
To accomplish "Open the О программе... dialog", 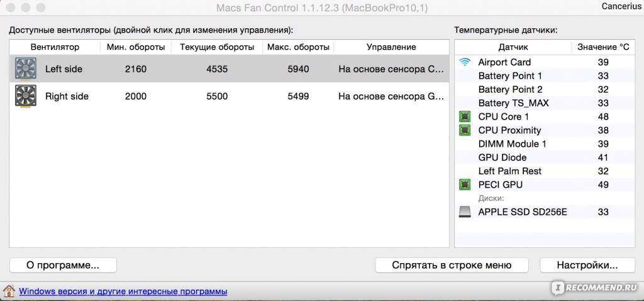I will (x=63, y=265).
